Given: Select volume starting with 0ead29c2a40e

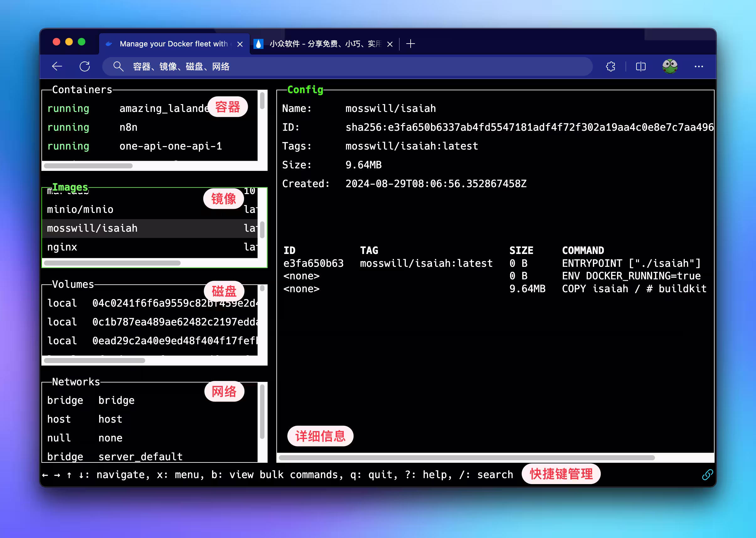Looking at the screenshot, I should (150, 341).
